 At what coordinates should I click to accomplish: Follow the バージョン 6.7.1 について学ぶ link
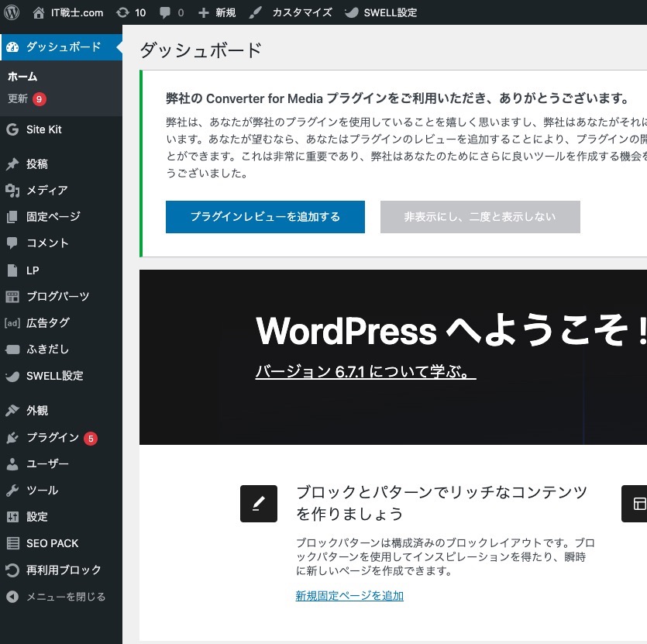click(365, 372)
